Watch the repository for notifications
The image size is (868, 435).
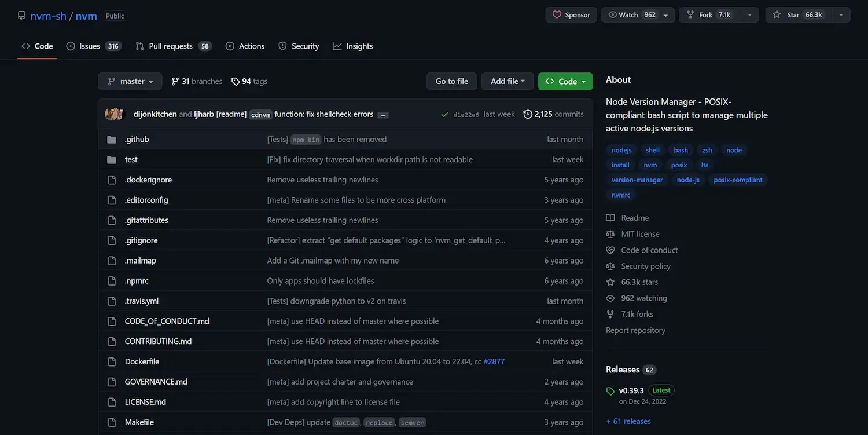coord(630,15)
